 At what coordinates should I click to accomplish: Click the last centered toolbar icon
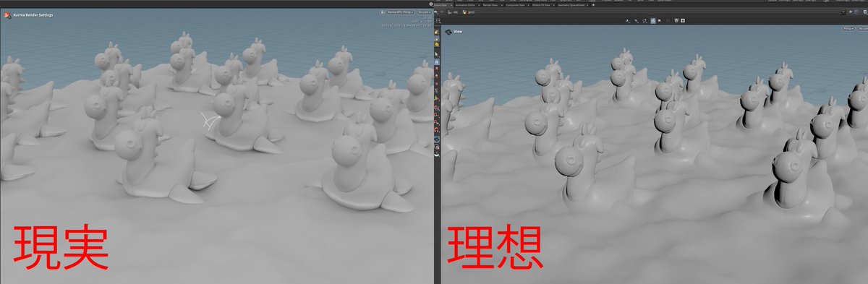[683, 21]
